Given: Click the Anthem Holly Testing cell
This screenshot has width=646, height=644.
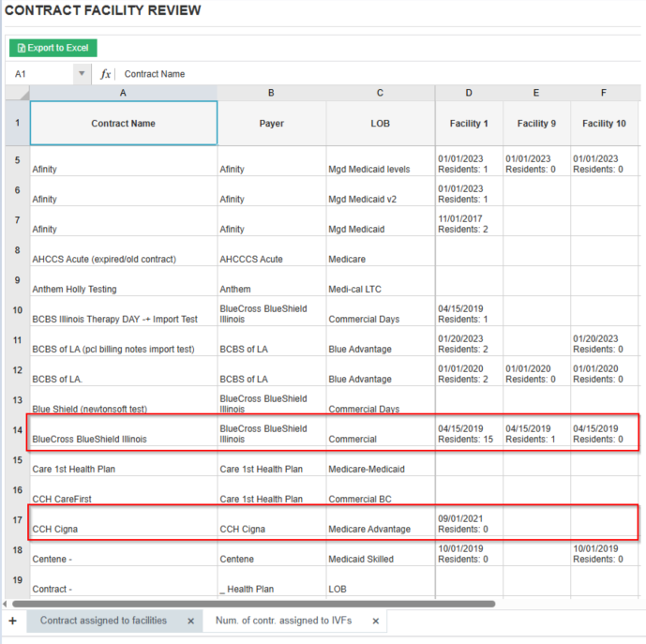Looking at the screenshot, I should point(123,281).
